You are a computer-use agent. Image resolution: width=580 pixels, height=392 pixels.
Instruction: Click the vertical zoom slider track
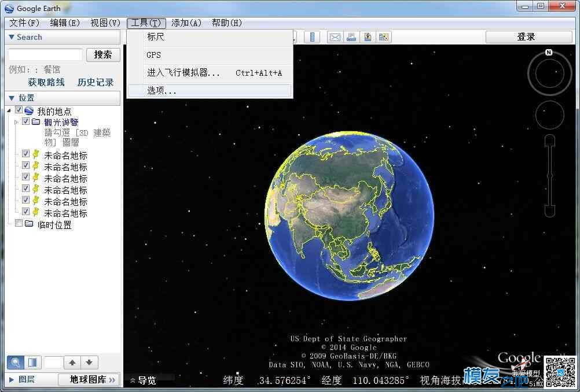tap(550, 176)
